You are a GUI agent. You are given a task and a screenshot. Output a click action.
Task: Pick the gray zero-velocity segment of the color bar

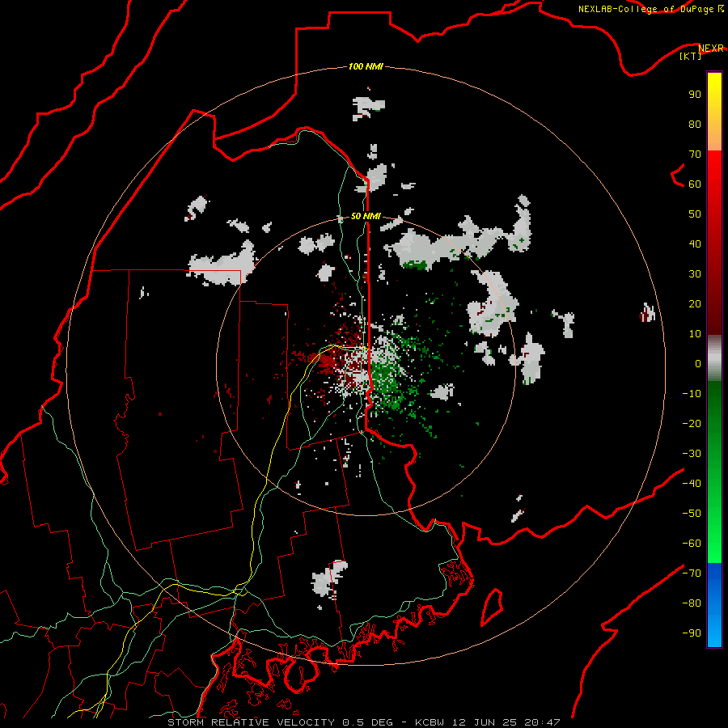tap(714, 358)
